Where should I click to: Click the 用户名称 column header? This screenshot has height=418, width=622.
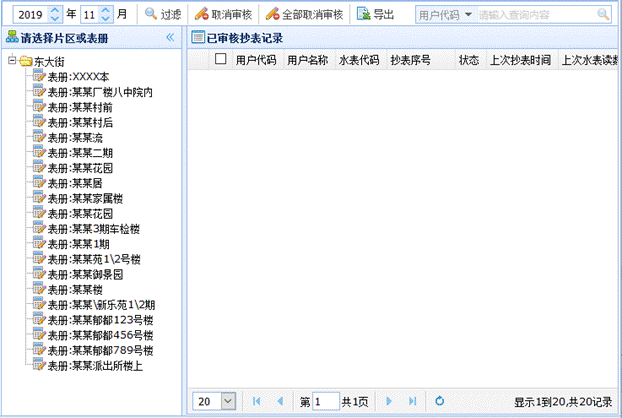click(x=307, y=60)
